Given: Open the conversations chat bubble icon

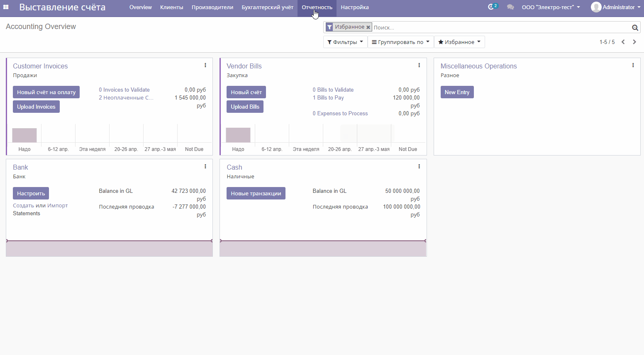Looking at the screenshot, I should [x=510, y=7].
